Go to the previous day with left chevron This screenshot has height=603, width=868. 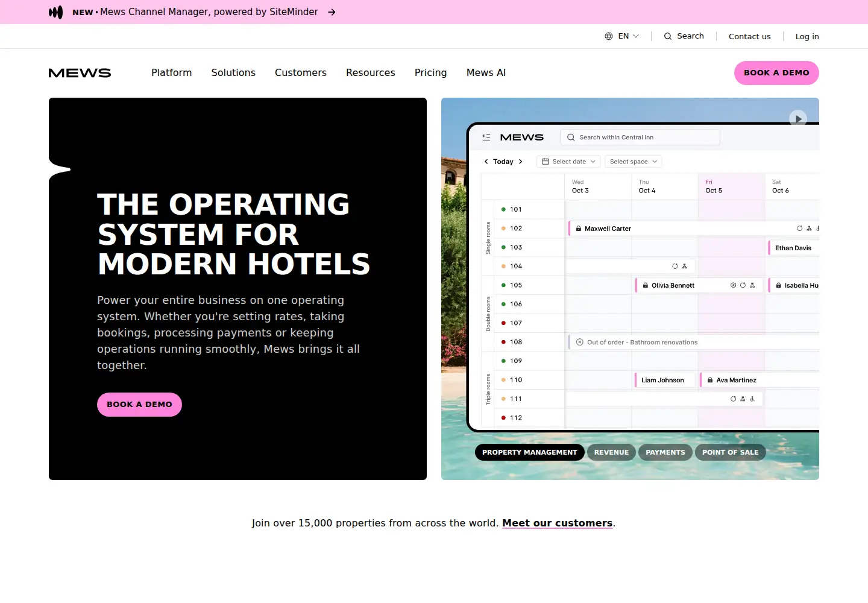pos(486,162)
